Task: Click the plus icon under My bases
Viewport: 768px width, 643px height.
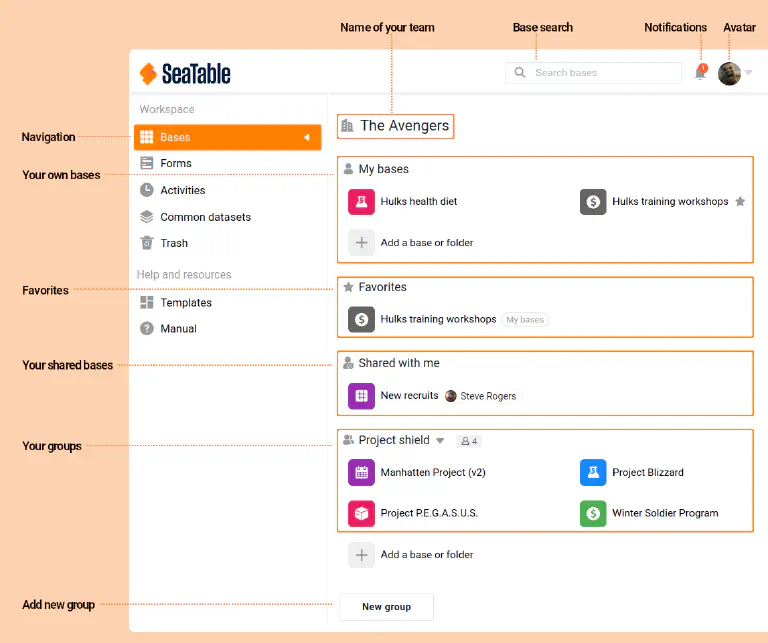Action: (x=361, y=243)
